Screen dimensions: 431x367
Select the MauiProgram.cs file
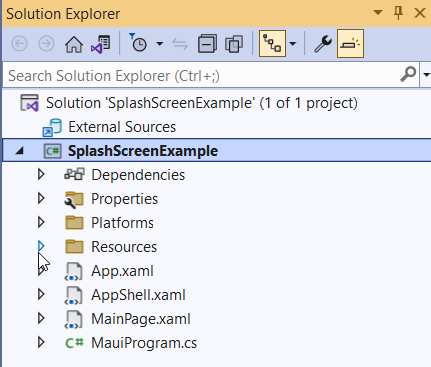click(x=144, y=343)
